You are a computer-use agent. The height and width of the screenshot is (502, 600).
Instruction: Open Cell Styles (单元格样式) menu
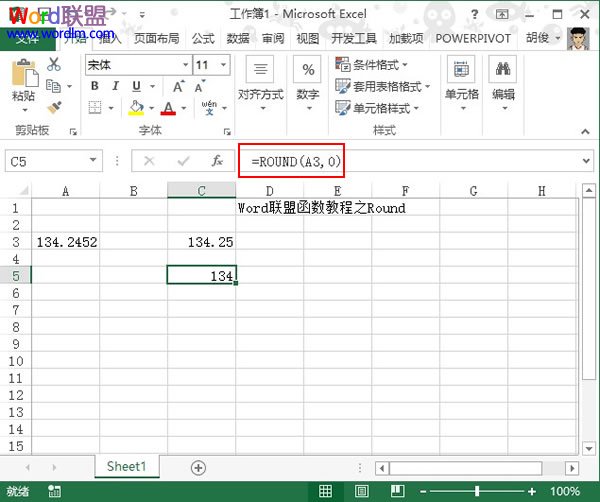coord(377,108)
